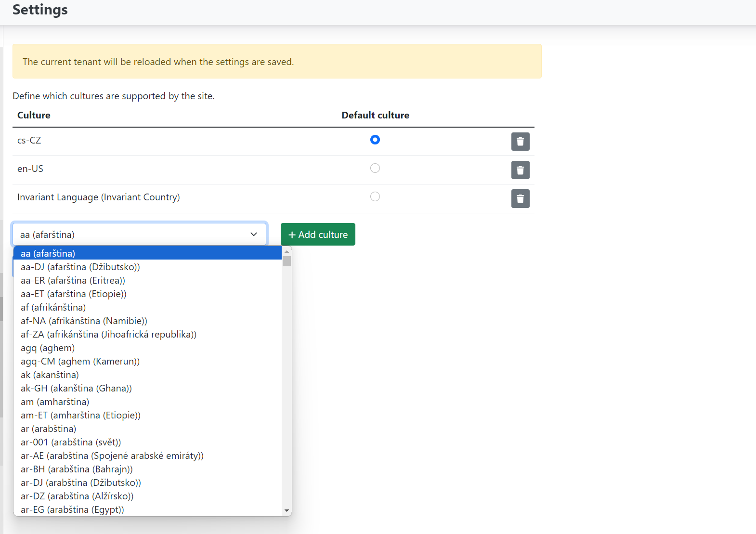Select aa-DJ (afarština (Džibutsko)) option

[80, 267]
